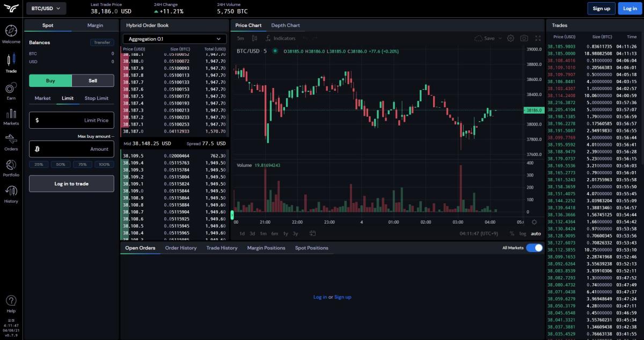This screenshot has width=644, height=340.
Task: Open the candlestick chart style icon
Action: coord(255,39)
